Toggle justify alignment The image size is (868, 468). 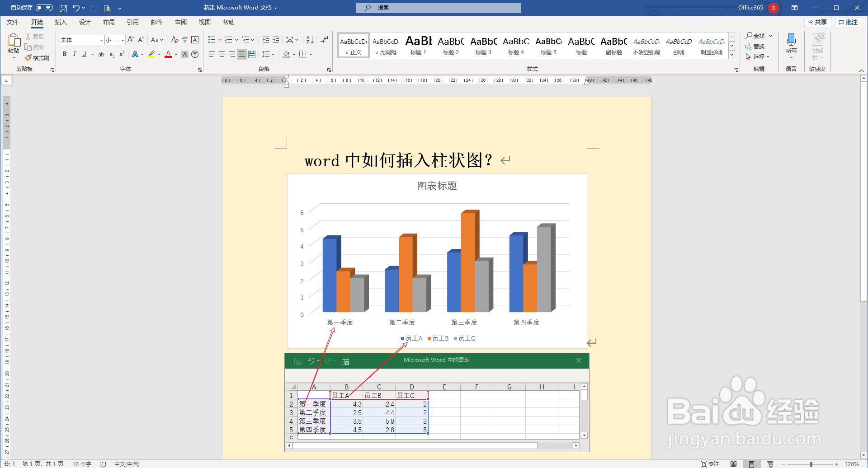click(x=242, y=54)
